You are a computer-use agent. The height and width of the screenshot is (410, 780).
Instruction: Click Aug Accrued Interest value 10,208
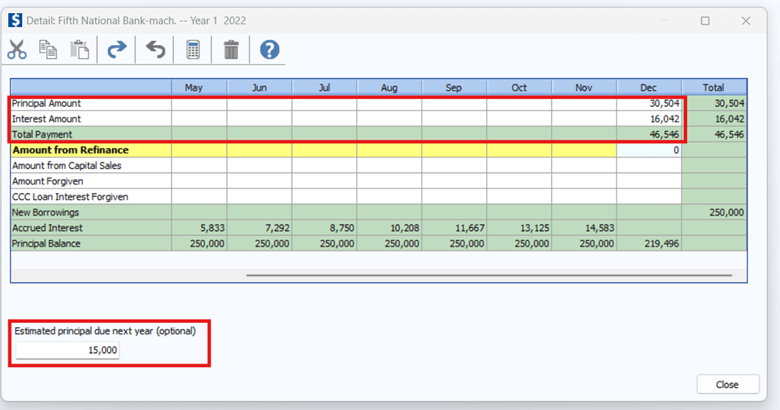tap(390, 228)
